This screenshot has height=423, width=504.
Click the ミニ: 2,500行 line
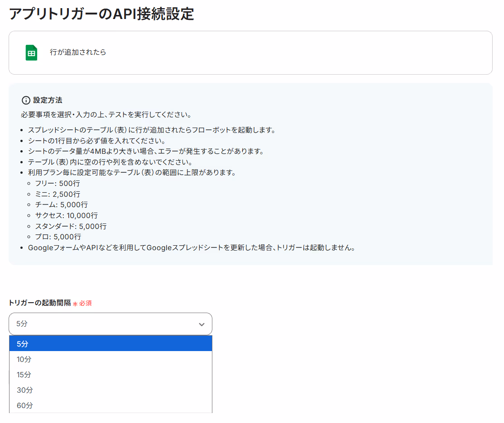(58, 194)
